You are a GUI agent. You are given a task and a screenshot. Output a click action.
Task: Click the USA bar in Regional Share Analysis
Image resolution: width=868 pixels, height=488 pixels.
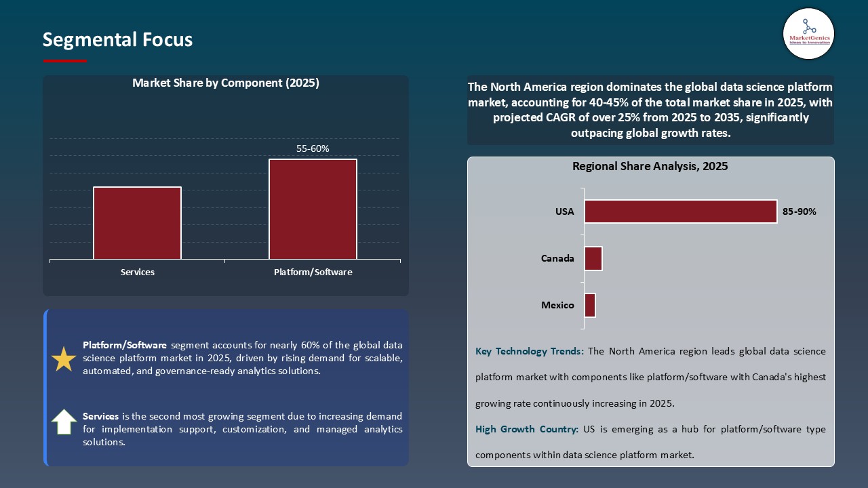(x=680, y=211)
